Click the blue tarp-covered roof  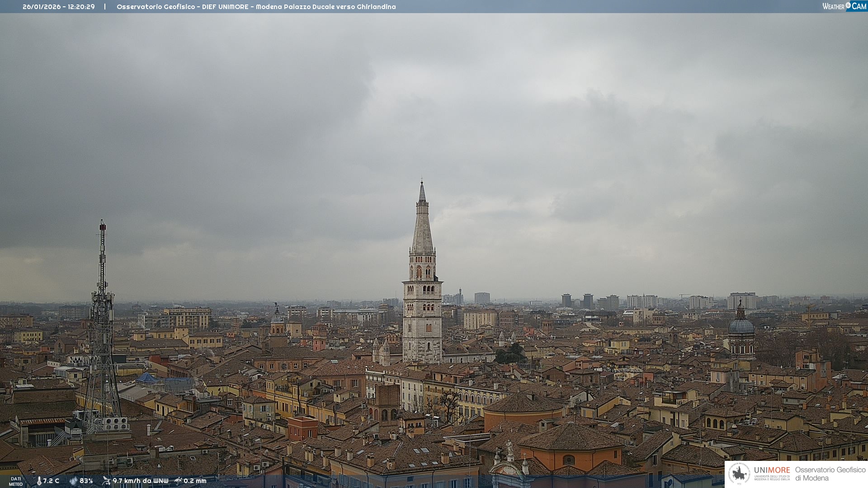(147, 379)
